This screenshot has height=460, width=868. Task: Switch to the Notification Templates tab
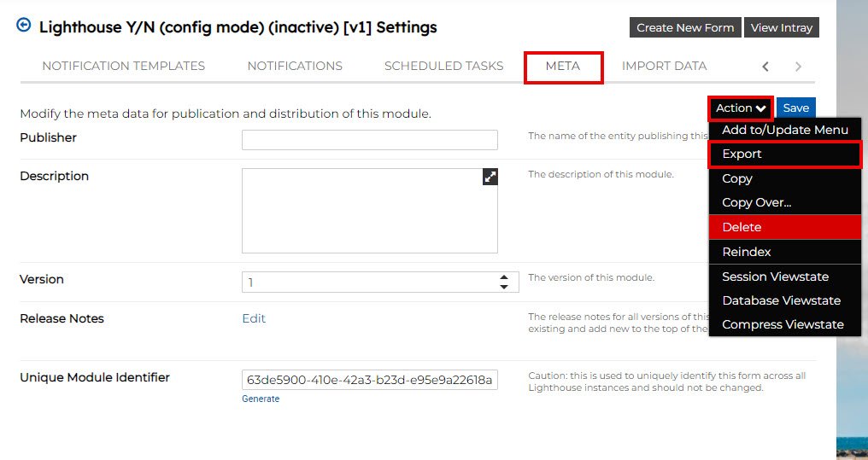[123, 66]
